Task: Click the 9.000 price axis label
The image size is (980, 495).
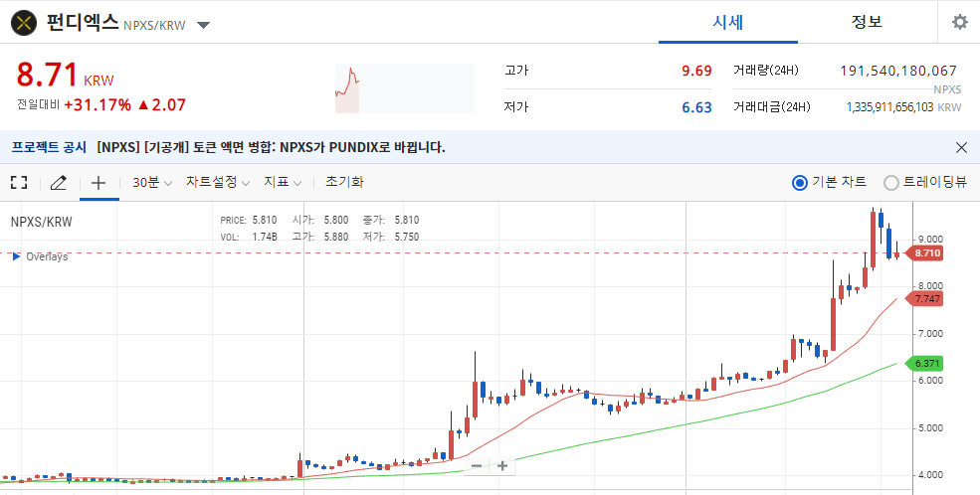Action: [x=930, y=240]
